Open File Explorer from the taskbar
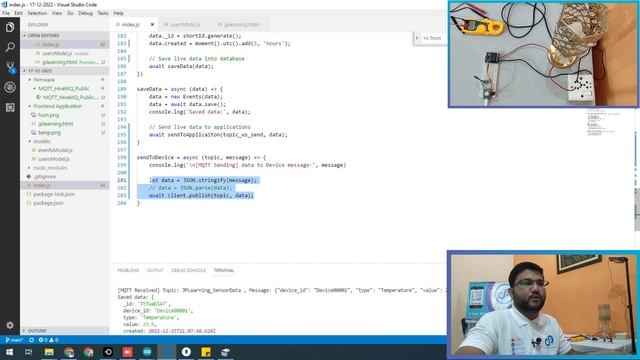This screenshot has height=360, width=640. [x=49, y=352]
